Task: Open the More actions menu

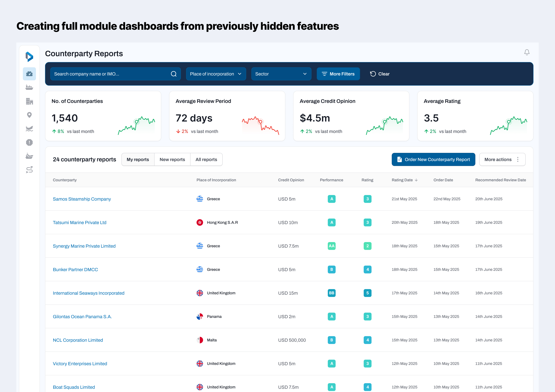Action: coord(502,160)
